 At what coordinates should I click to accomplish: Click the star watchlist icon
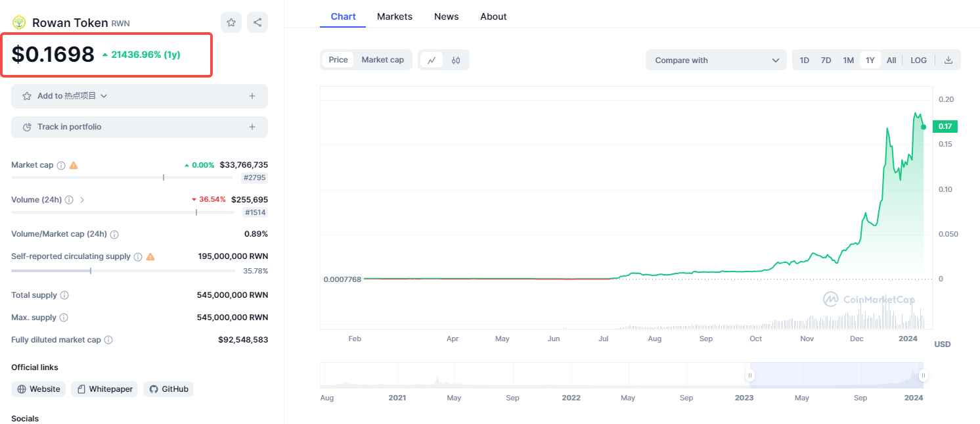(231, 22)
